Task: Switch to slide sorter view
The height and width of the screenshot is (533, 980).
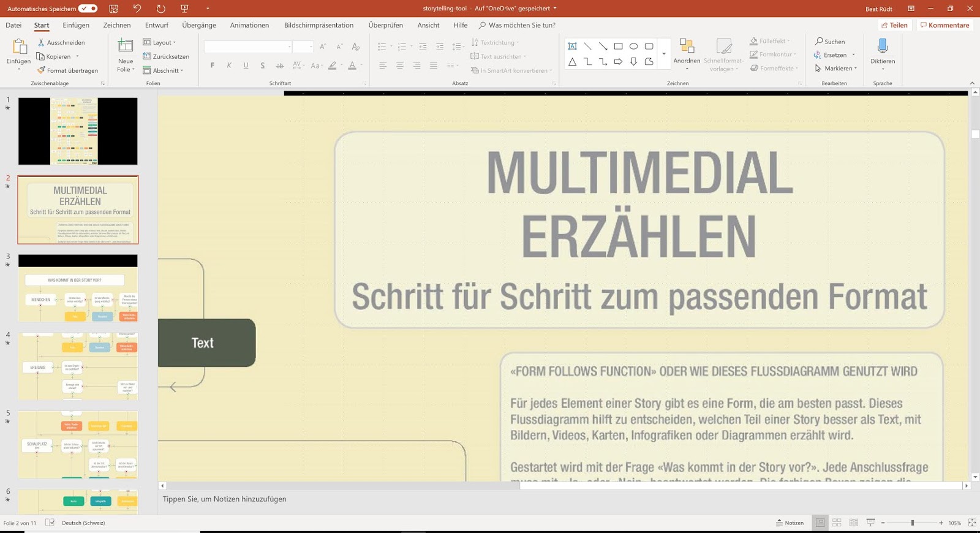Action: click(x=837, y=523)
